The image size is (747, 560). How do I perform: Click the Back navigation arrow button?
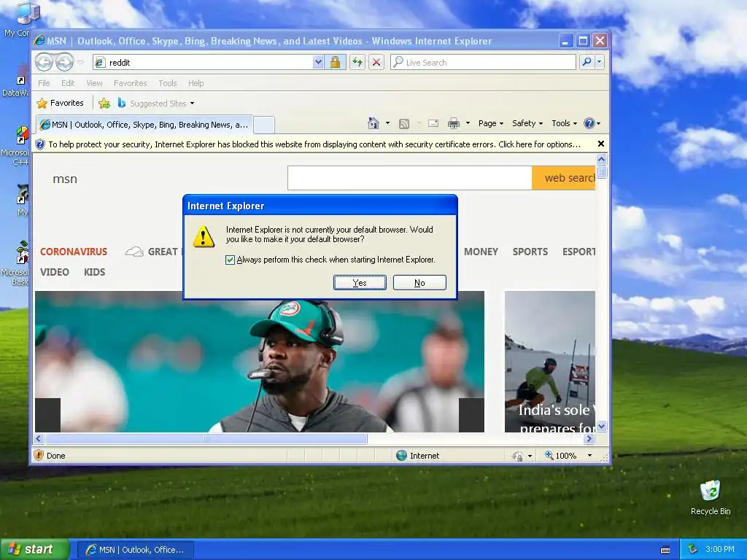(44, 62)
